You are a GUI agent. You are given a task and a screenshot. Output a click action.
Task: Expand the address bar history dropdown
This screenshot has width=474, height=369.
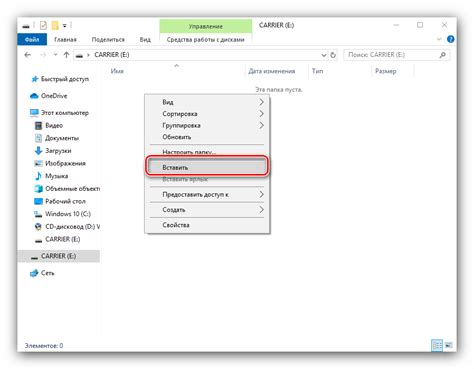click(324, 55)
